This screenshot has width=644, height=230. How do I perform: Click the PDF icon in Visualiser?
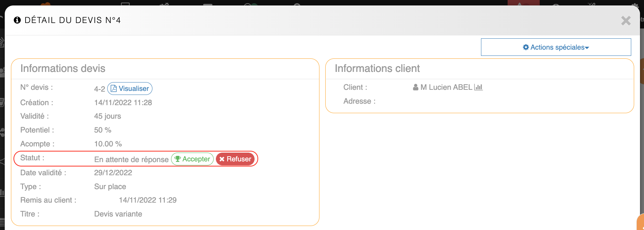click(x=114, y=88)
